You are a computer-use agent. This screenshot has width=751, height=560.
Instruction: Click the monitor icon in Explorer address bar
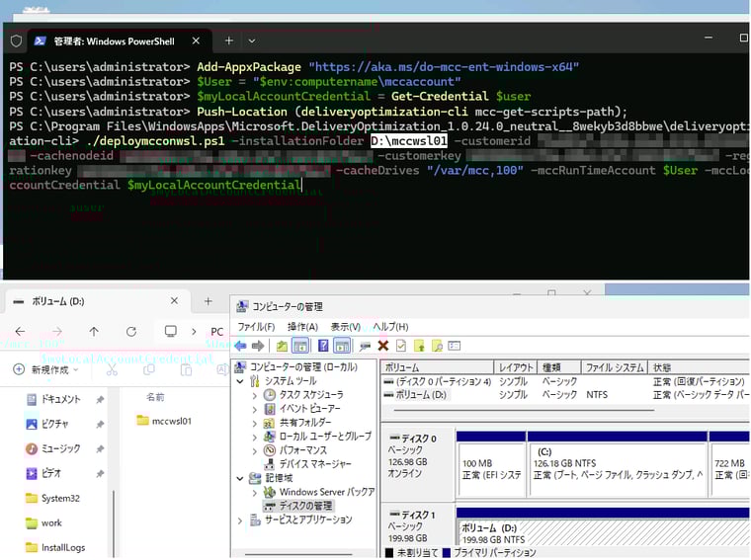click(x=171, y=331)
